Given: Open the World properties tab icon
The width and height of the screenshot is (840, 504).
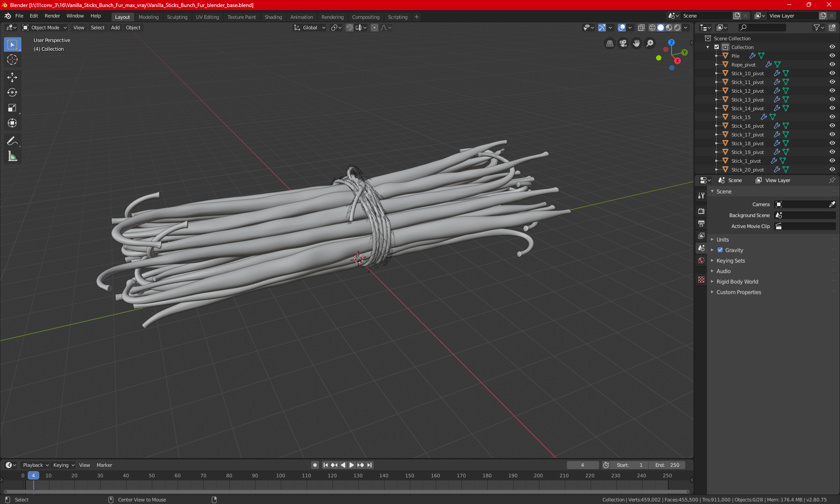Looking at the screenshot, I should pos(701,260).
